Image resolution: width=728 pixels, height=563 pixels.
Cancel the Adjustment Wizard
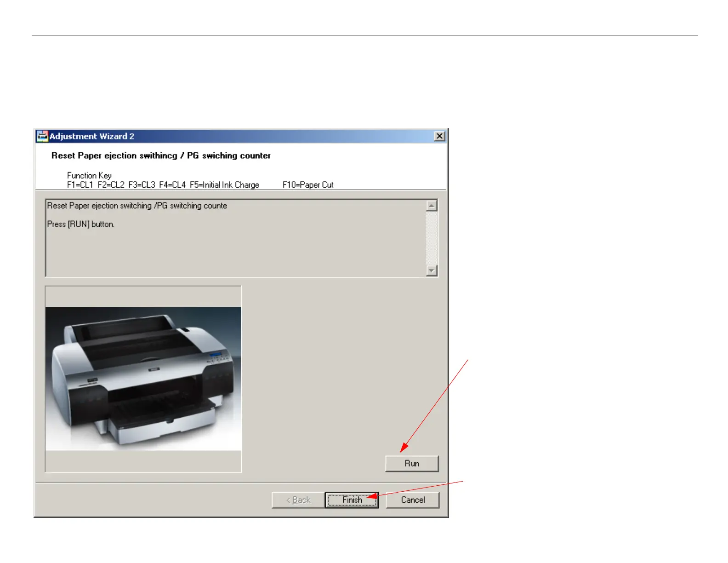click(x=413, y=500)
